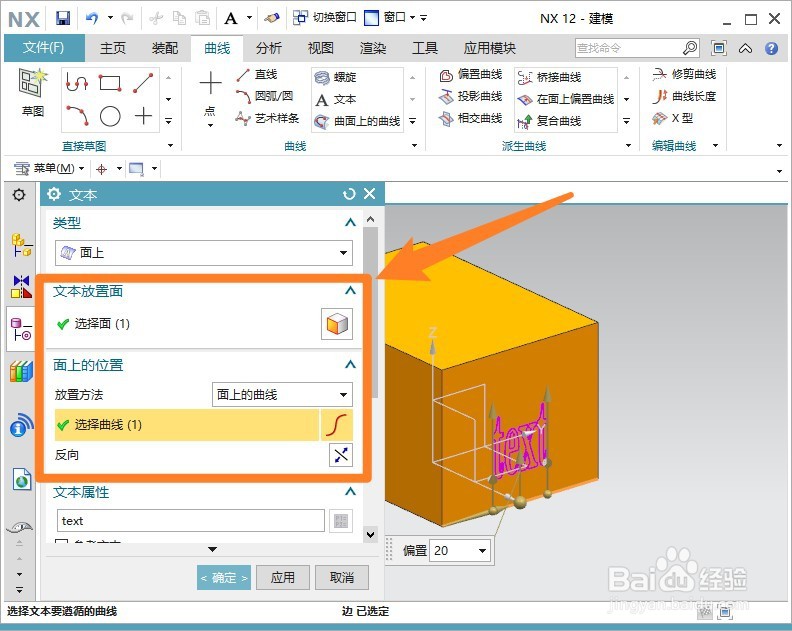
Task: Click the Undo arrow icon
Action: pyautogui.click(x=92, y=18)
